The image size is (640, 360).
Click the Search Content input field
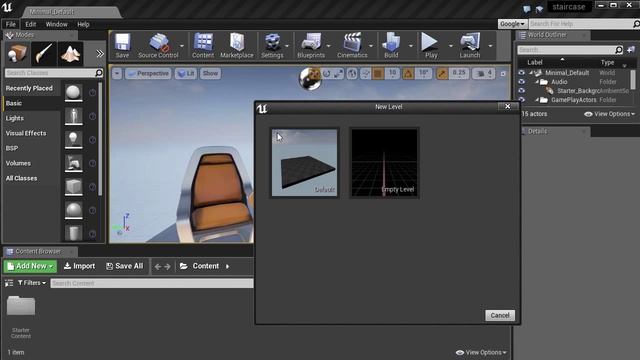click(151, 283)
